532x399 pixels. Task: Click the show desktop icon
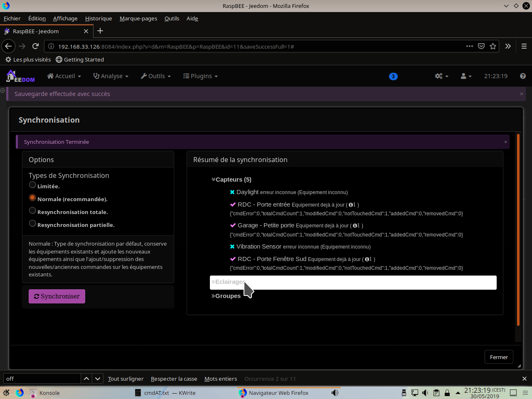click(513, 393)
